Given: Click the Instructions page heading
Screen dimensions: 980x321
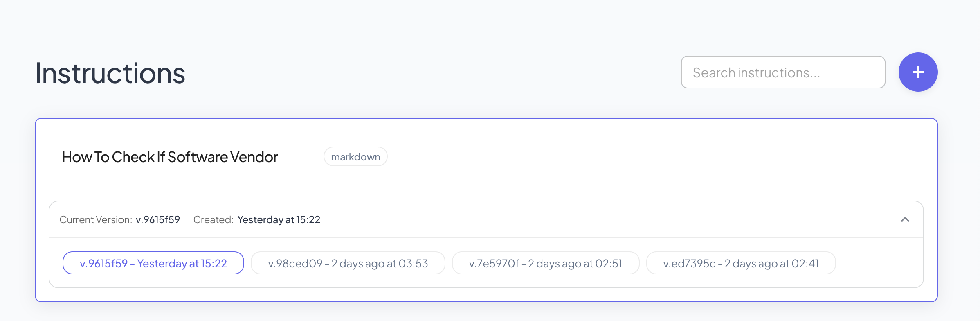Looking at the screenshot, I should pos(110,73).
